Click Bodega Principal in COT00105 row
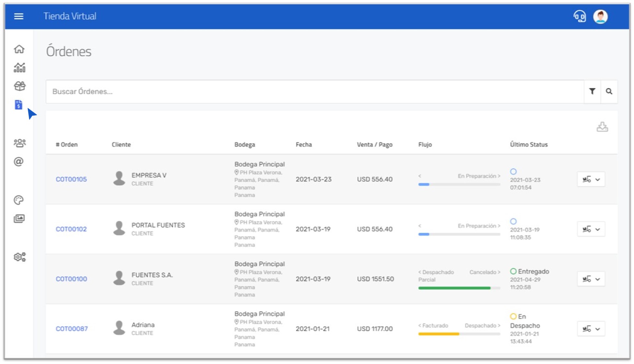 [259, 164]
